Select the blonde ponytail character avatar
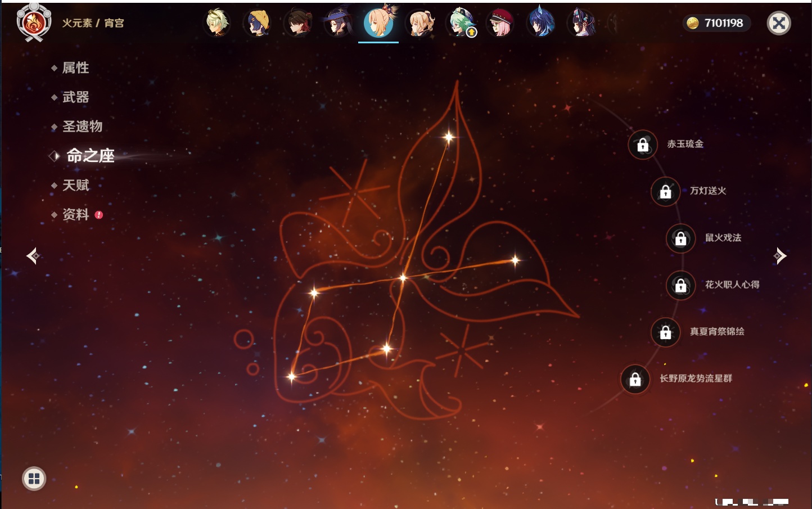The image size is (812, 509). (419, 23)
